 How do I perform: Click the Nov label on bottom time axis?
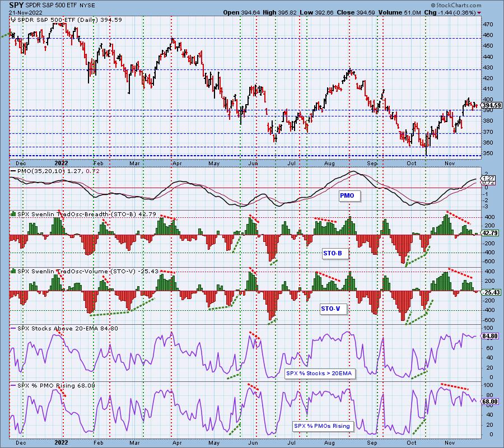point(450,442)
